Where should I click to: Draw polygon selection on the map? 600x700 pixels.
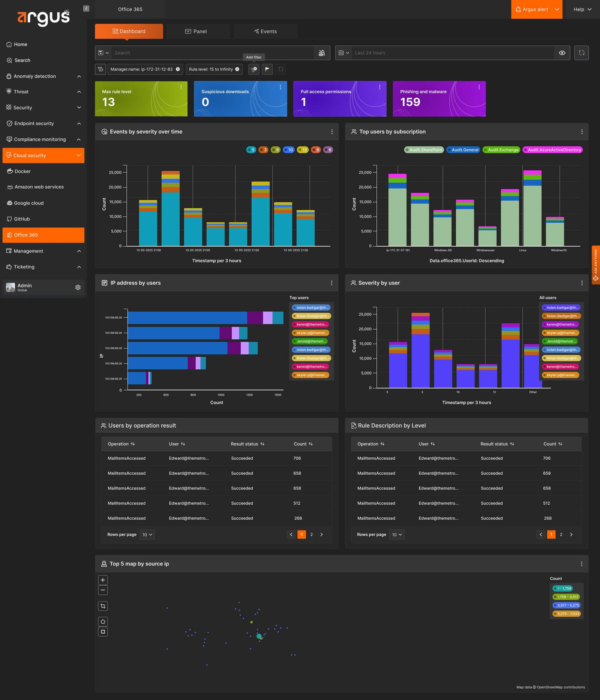[x=103, y=622]
